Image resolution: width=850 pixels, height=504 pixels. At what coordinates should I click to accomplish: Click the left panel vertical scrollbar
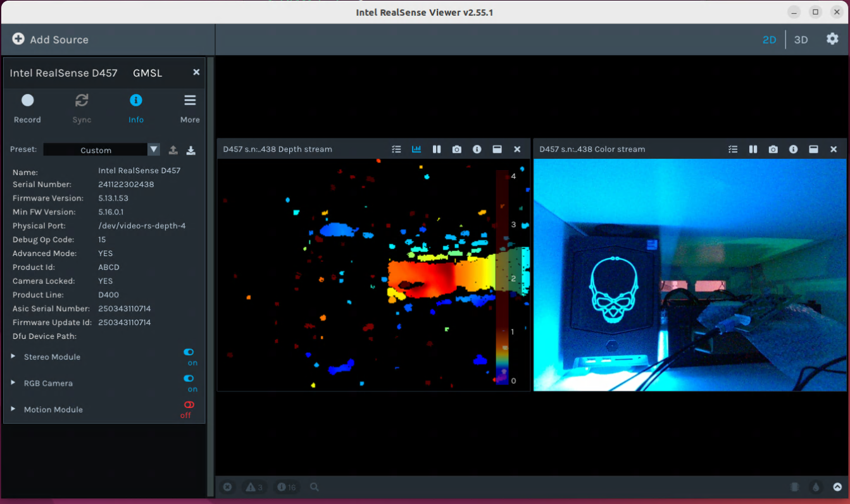coord(211,276)
